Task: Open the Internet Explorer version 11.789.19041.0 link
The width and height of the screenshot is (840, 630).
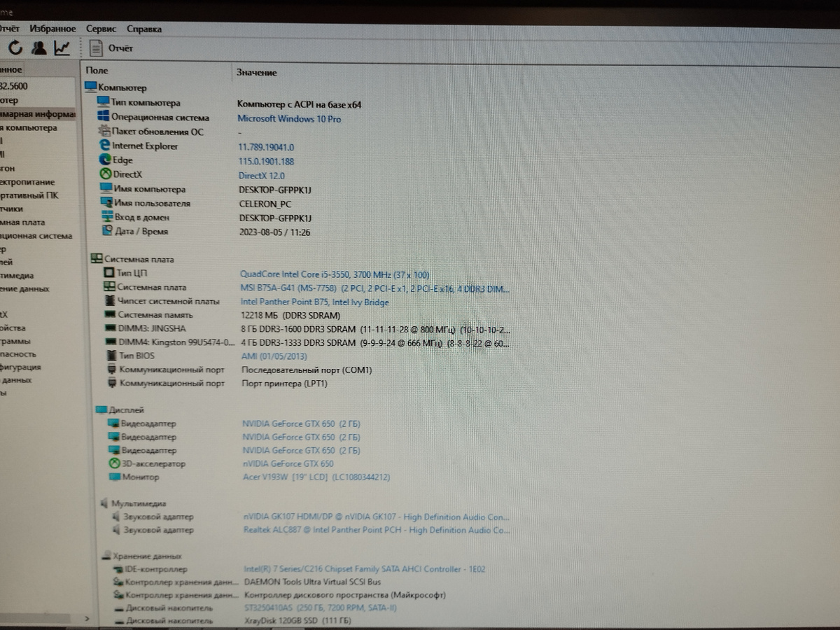Action: pos(267,147)
